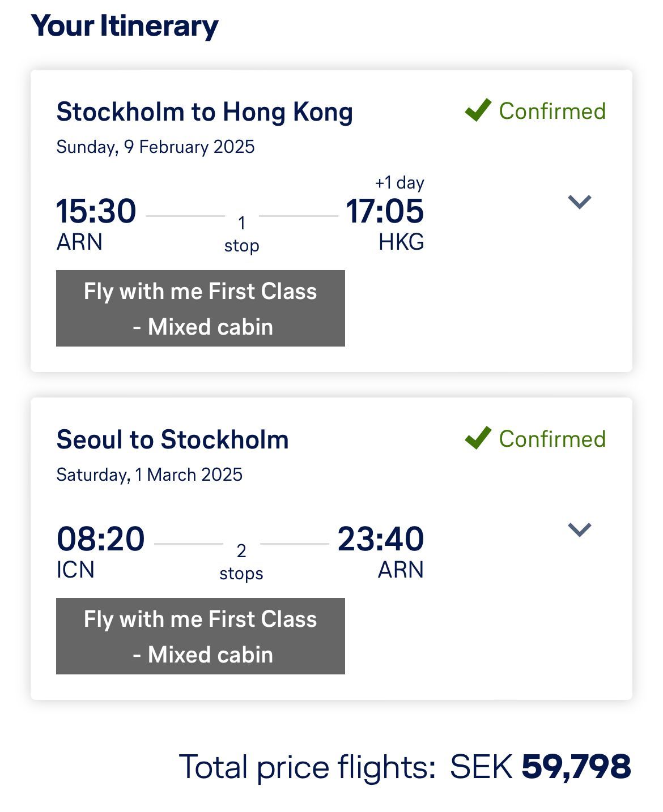
Task: Open the 1 stop details on outbound flight
Action: [242, 234]
